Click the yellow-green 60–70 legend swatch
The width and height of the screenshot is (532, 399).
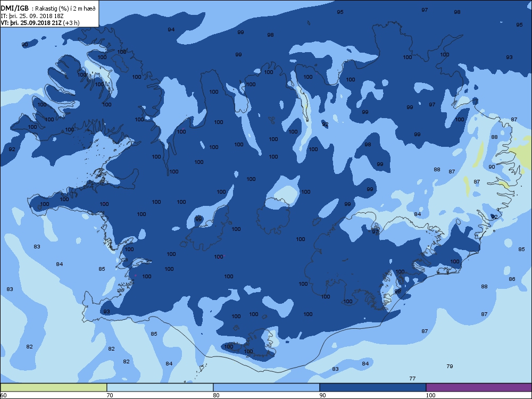coord(54,387)
